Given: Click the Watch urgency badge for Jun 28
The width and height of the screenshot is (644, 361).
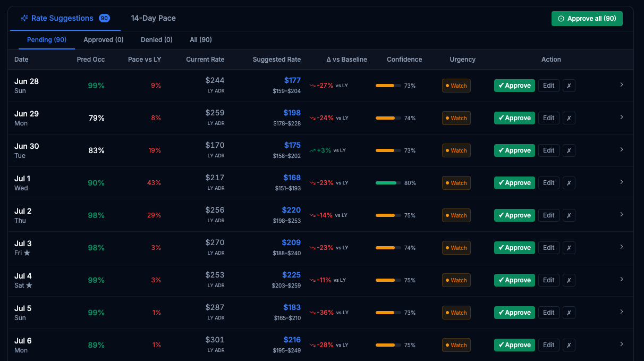Looking at the screenshot, I should click(456, 86).
